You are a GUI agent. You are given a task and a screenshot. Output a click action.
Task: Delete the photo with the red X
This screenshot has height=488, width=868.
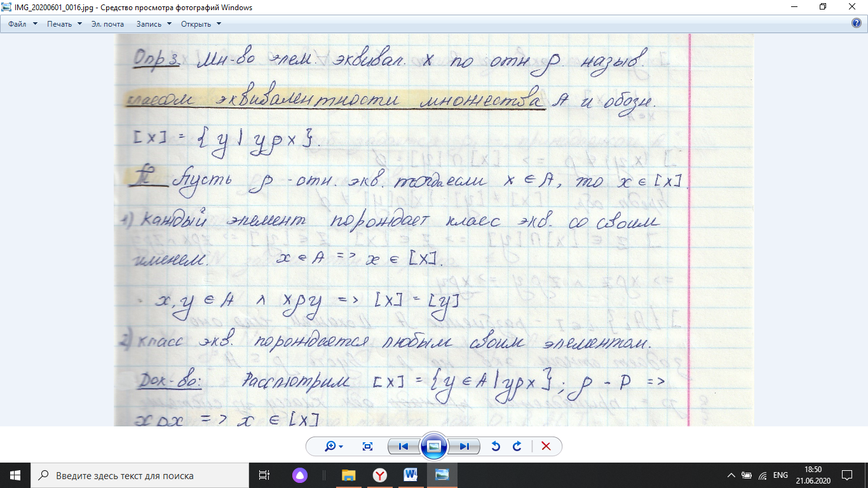tap(545, 446)
